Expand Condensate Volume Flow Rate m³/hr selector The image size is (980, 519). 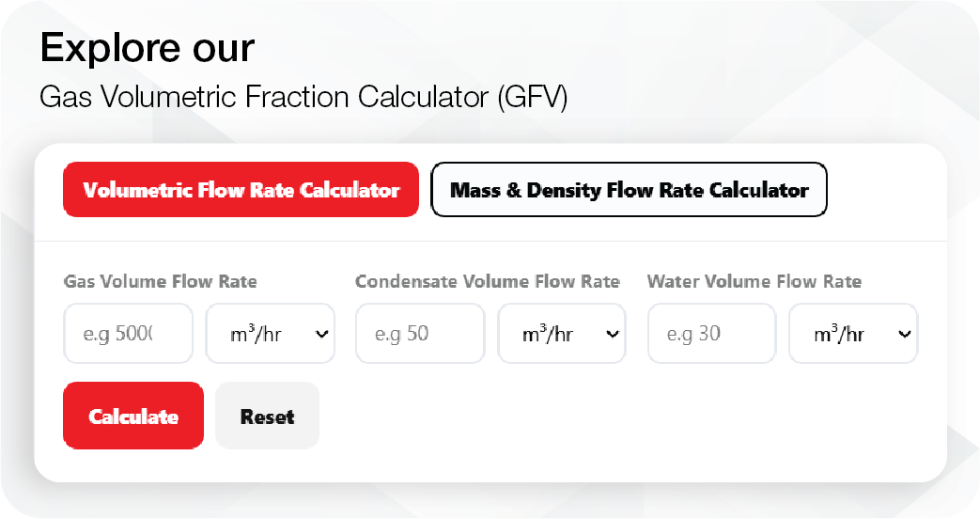point(561,334)
